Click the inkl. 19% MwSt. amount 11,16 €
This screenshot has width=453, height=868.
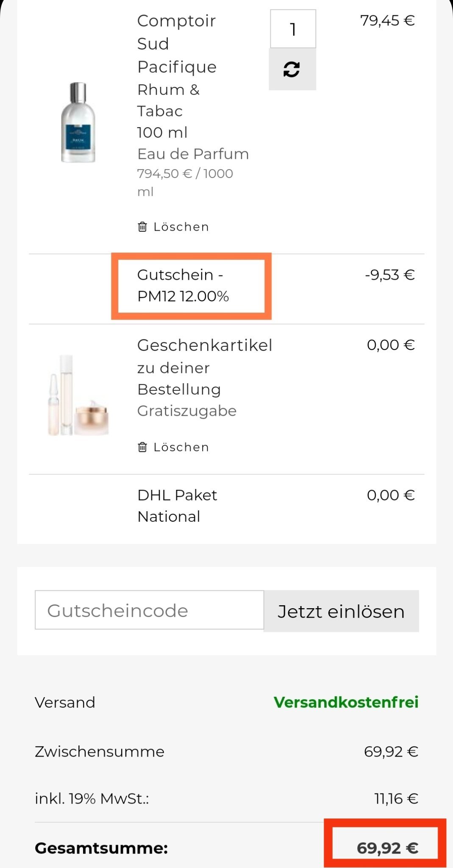(396, 798)
